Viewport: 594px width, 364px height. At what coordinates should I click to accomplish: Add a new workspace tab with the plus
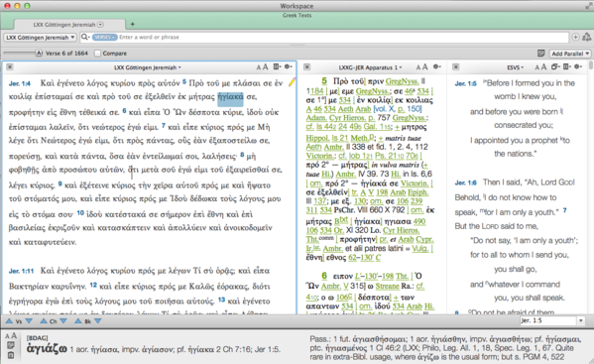click(x=132, y=24)
